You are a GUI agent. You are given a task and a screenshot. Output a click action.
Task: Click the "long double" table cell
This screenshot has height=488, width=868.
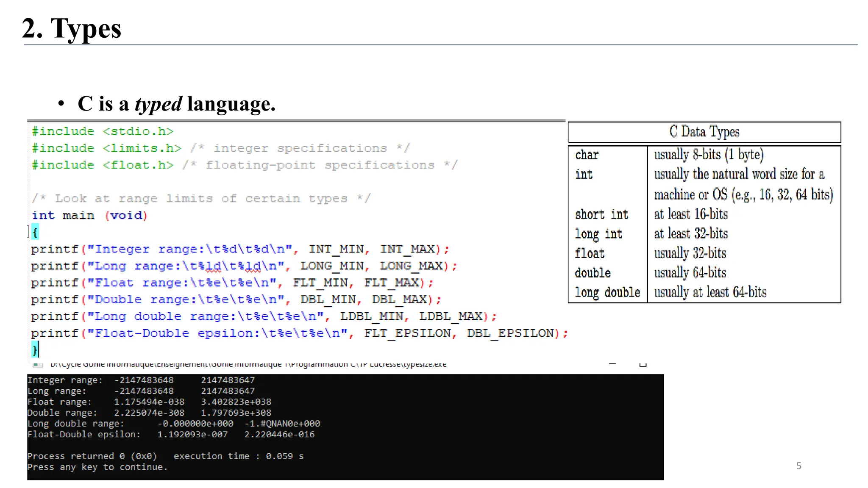point(607,292)
